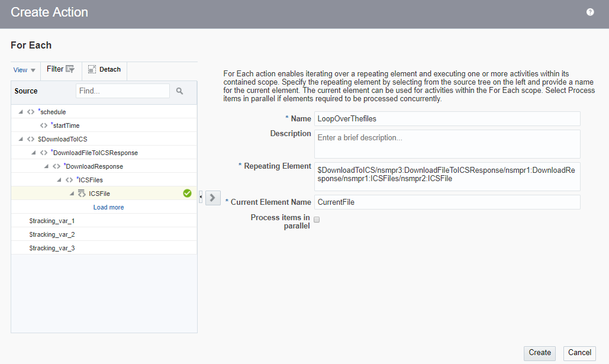Viewport: 609px width, 364px height.
Task: Collapse the $DownloadToICS tree node
Action: pos(21,139)
